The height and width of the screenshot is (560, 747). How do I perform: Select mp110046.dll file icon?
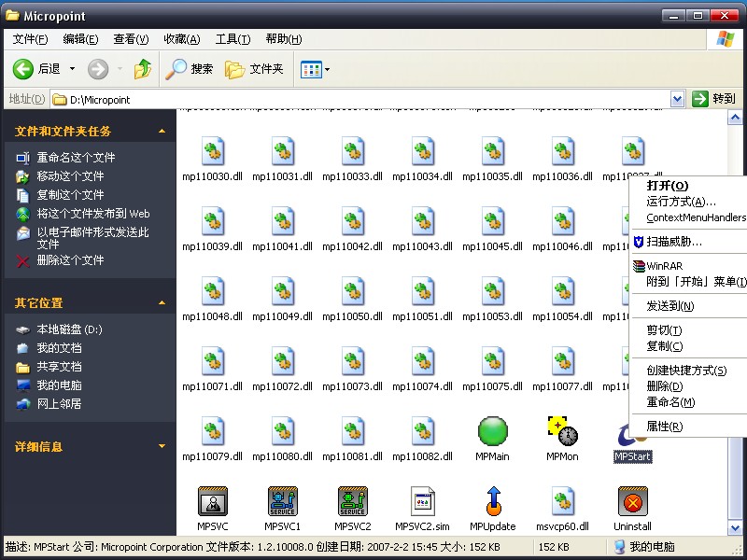[x=563, y=221]
